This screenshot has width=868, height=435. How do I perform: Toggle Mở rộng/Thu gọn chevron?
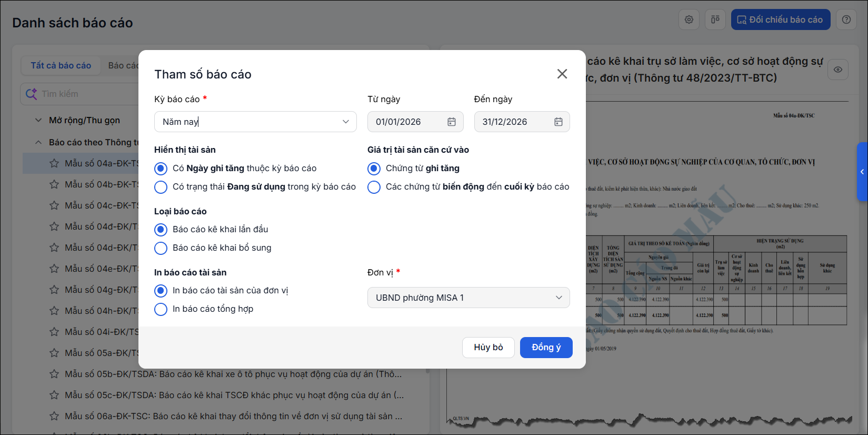[x=38, y=120]
